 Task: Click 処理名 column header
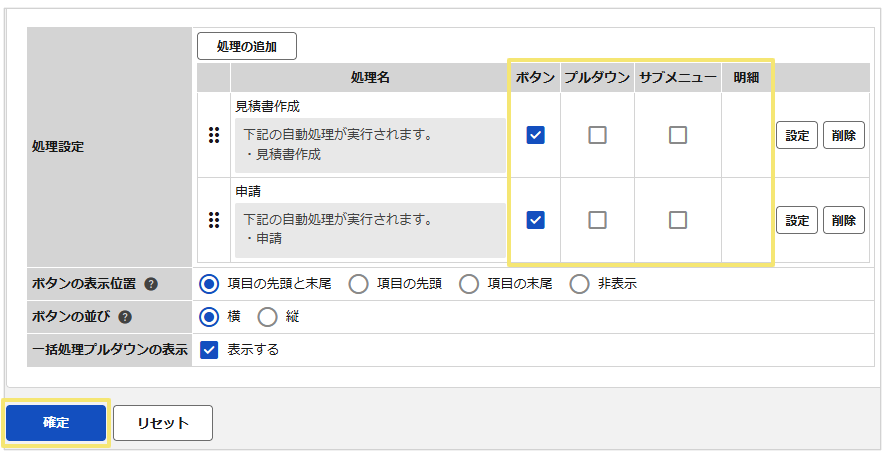click(370, 78)
